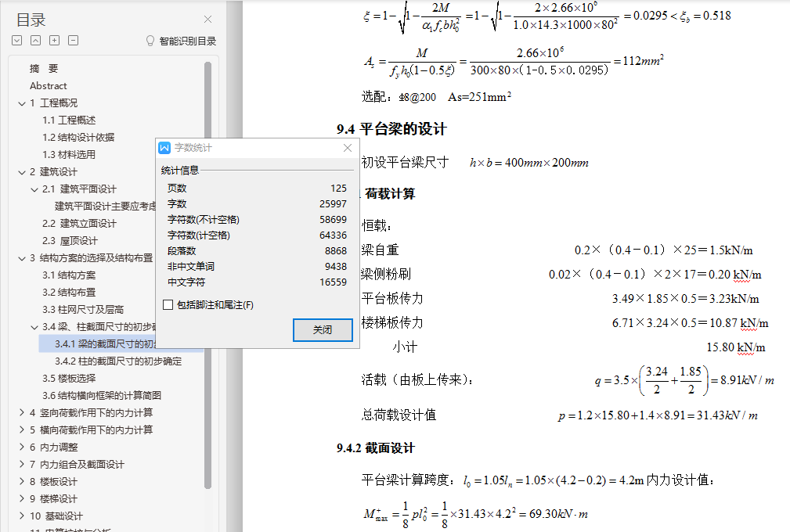Screen dimensions: 790x532
Task: Collapse the 3.4 梁、柱截面尺寸 subsection
Action: pos(34,327)
